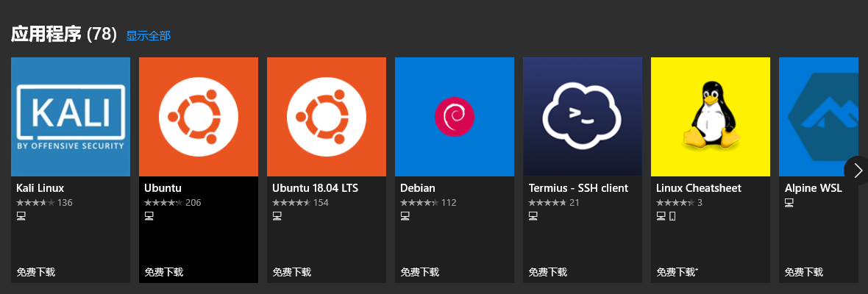Click the Kali Linux app title
This screenshot has height=294, width=868.
point(40,188)
